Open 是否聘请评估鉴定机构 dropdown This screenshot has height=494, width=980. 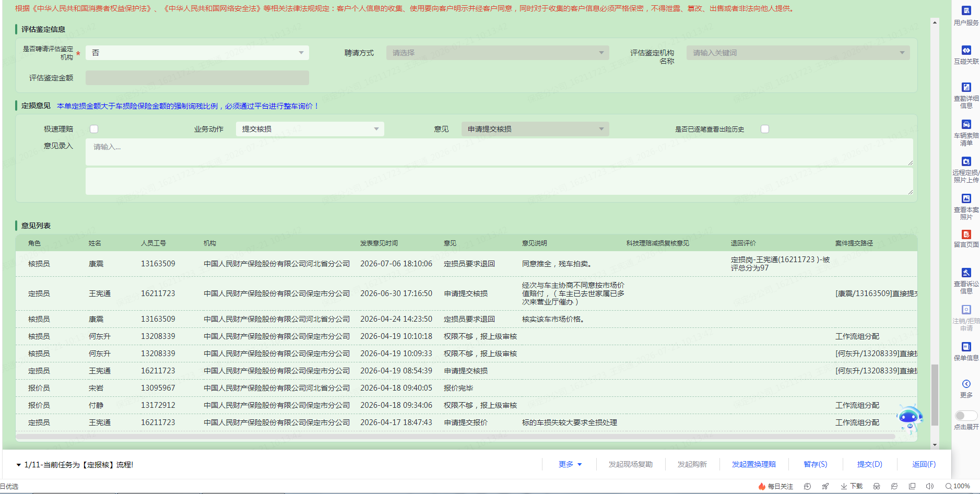point(197,53)
